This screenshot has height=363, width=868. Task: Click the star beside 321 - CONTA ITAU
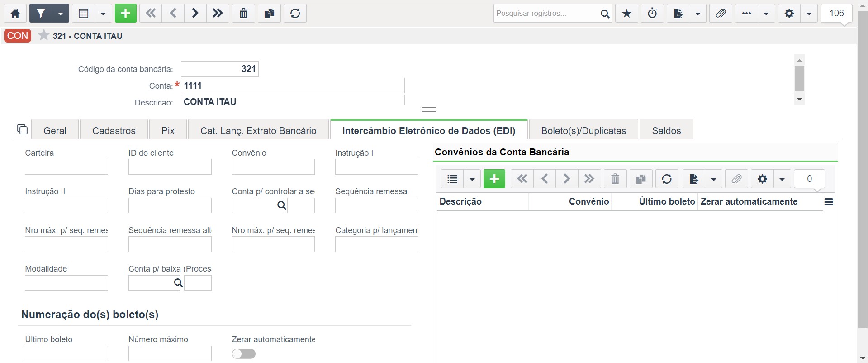click(43, 35)
